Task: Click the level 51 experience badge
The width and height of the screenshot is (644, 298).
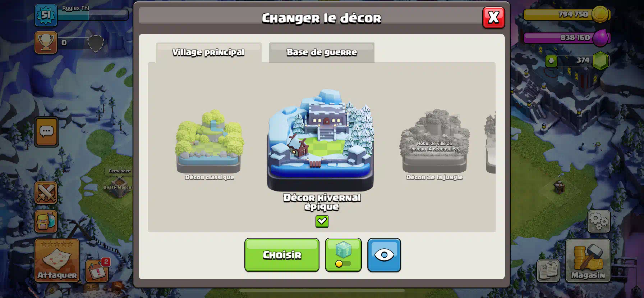Action: tap(46, 15)
